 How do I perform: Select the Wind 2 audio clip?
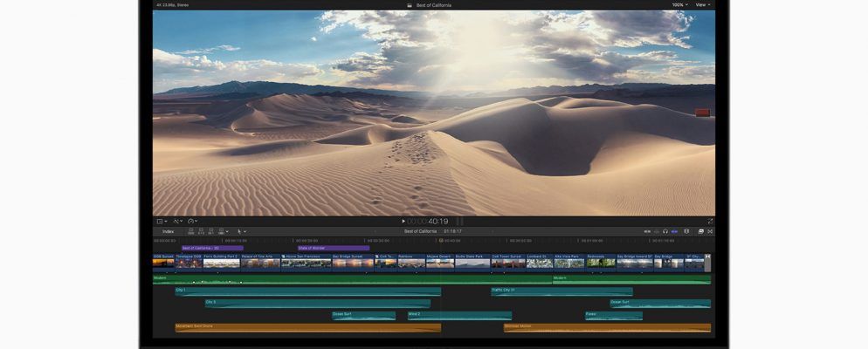click(459, 316)
